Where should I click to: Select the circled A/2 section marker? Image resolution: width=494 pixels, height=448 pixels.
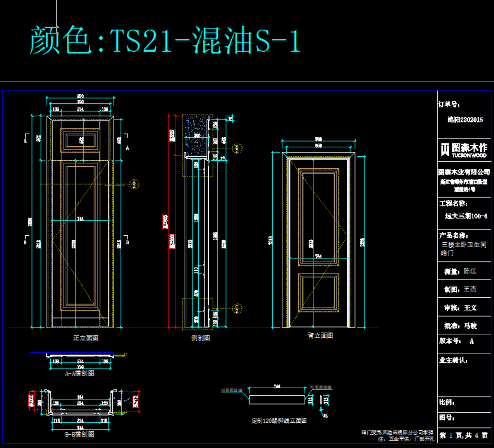tap(135, 184)
